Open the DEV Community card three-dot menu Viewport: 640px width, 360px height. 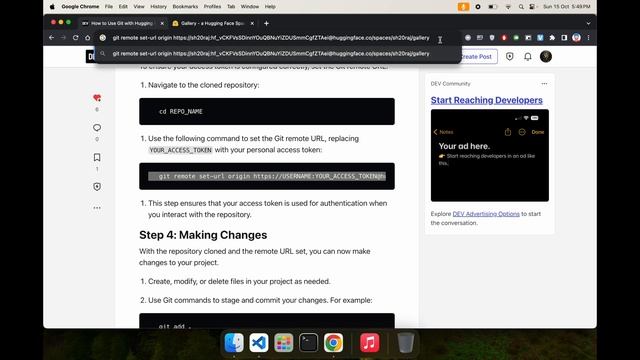544,84
